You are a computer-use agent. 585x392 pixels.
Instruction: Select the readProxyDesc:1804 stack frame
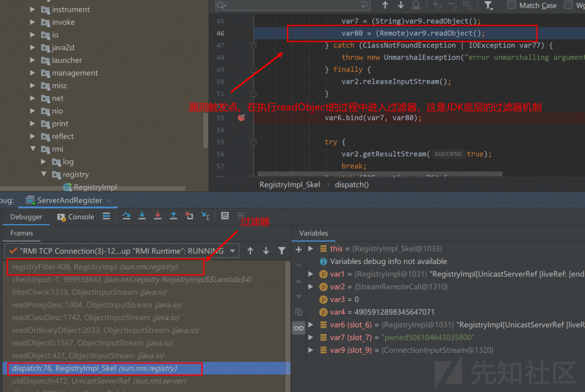point(146,305)
